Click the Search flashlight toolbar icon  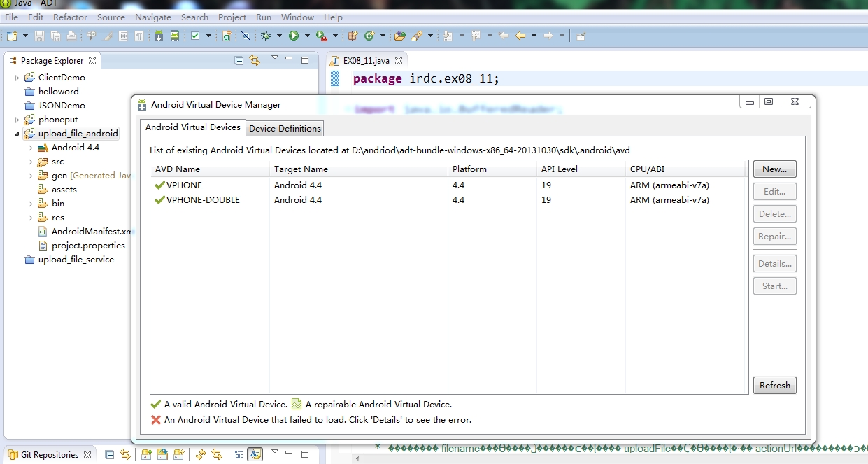point(417,36)
